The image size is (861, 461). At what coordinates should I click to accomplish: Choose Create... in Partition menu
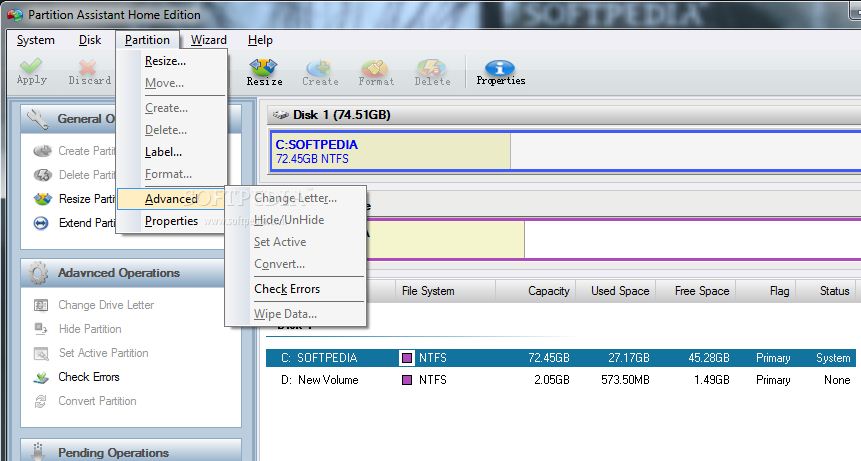[x=172, y=108]
